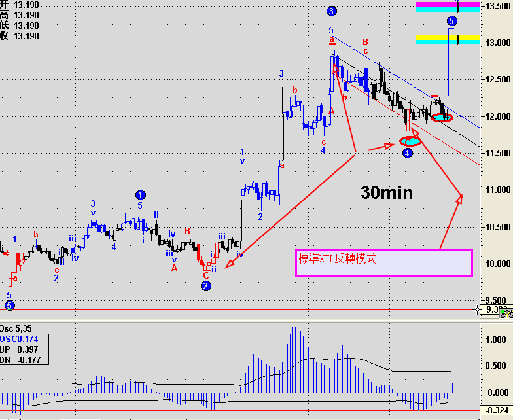Click the 0.500 oscillator axis label
Screen dimensions: 513x420
497,366
